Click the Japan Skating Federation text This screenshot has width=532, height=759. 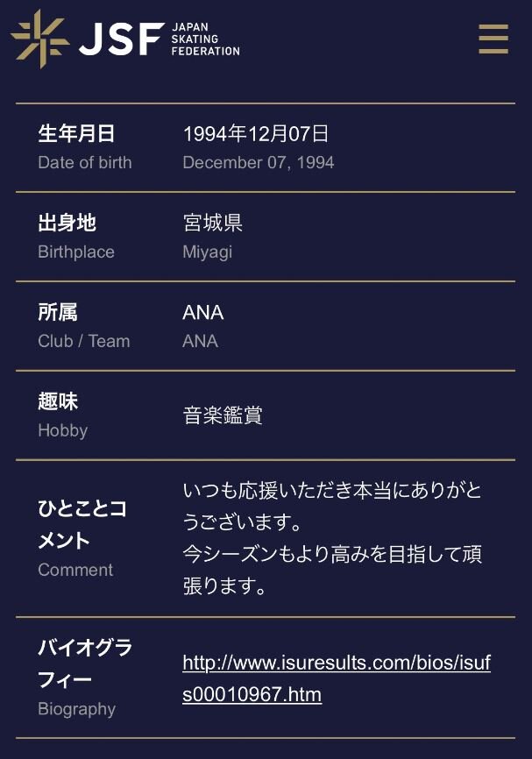coord(205,39)
